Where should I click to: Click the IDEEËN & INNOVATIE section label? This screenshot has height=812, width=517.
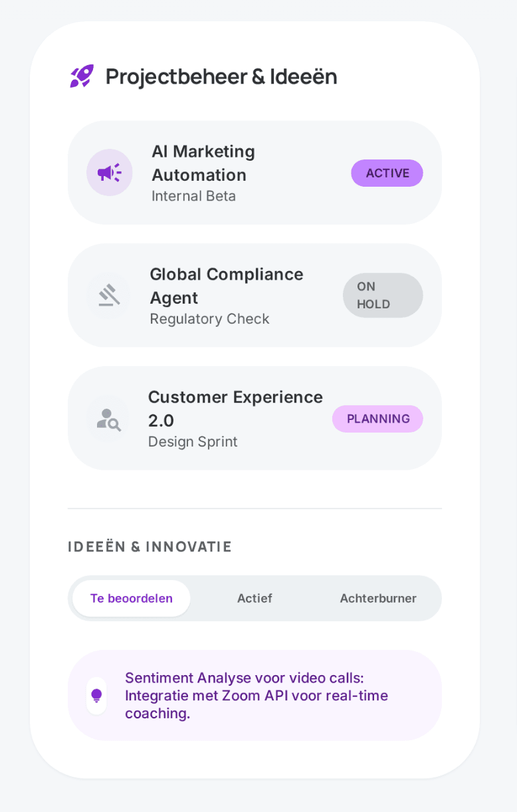pyautogui.click(x=150, y=547)
